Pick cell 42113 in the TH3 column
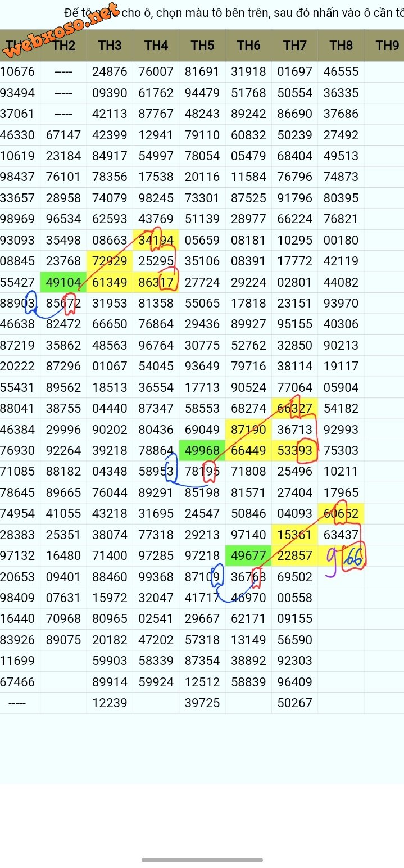Screen dimensions: 404x868 click(110, 114)
